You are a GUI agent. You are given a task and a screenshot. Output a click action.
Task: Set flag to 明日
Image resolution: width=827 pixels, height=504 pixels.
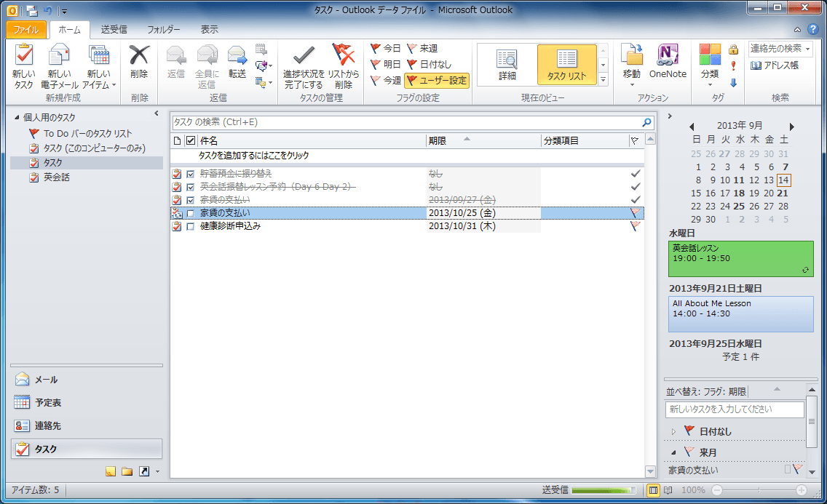point(386,64)
